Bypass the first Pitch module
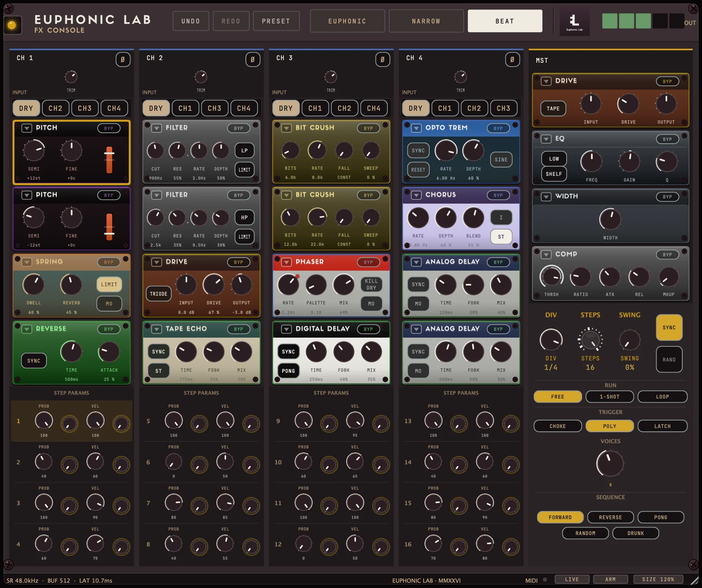Image resolution: width=702 pixels, height=588 pixels. coord(109,128)
